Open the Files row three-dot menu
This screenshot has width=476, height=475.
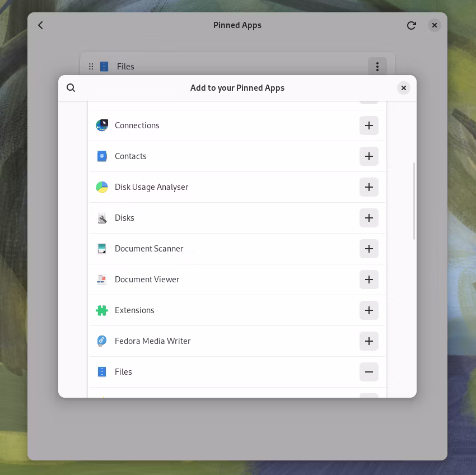377,67
